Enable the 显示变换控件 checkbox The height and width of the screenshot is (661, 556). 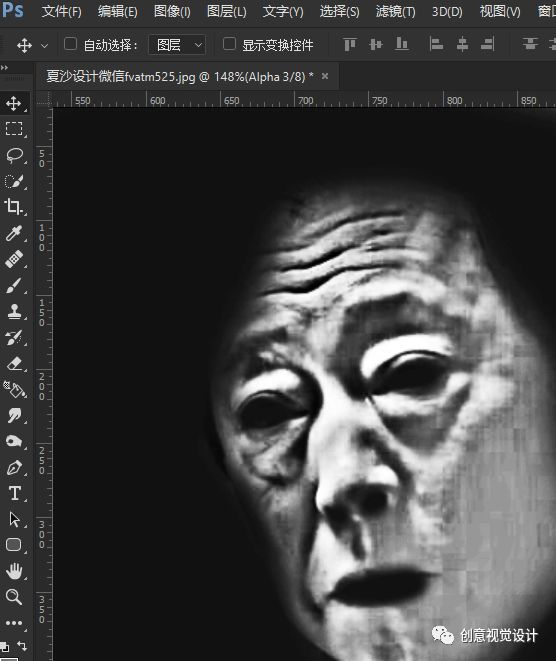click(229, 44)
